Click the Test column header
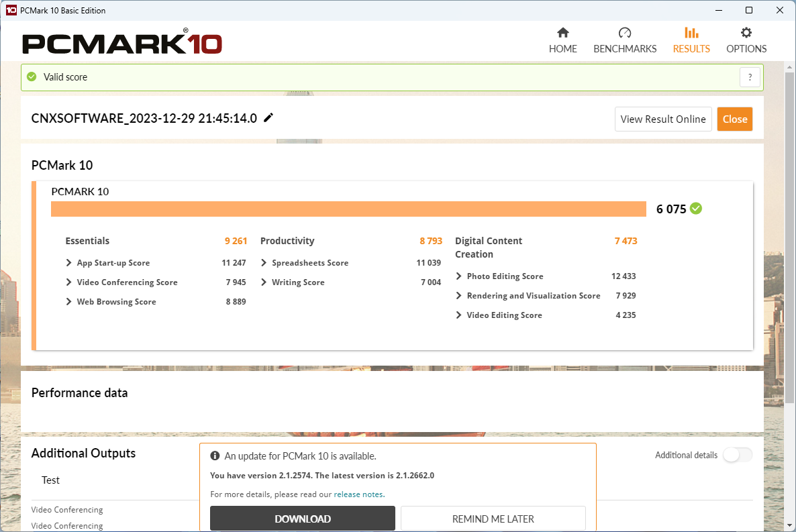The image size is (796, 532). click(x=50, y=480)
